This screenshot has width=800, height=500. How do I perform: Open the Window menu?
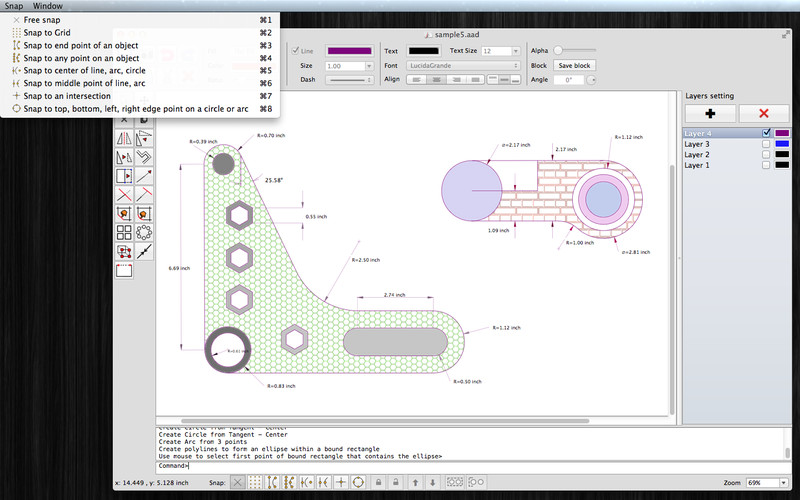coord(48,6)
